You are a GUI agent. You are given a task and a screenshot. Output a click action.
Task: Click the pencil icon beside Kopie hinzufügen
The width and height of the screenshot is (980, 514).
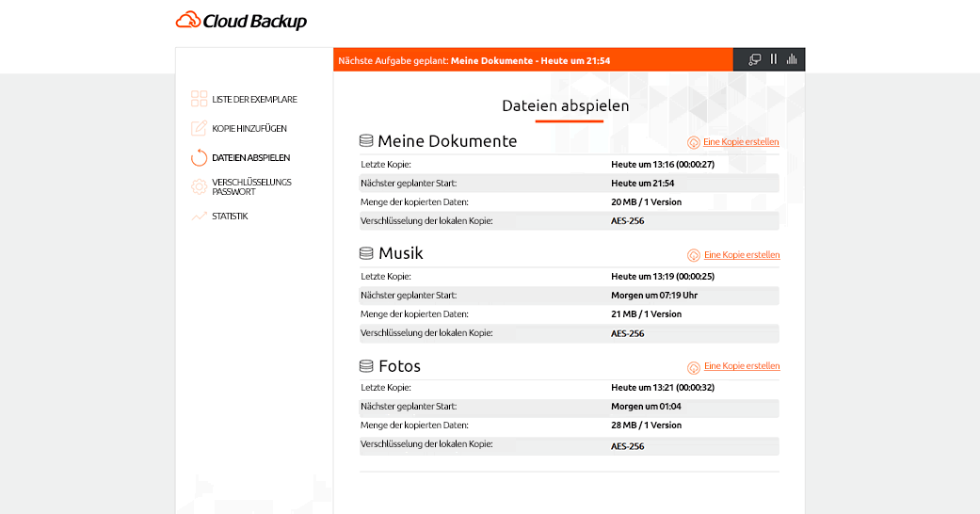(x=199, y=128)
